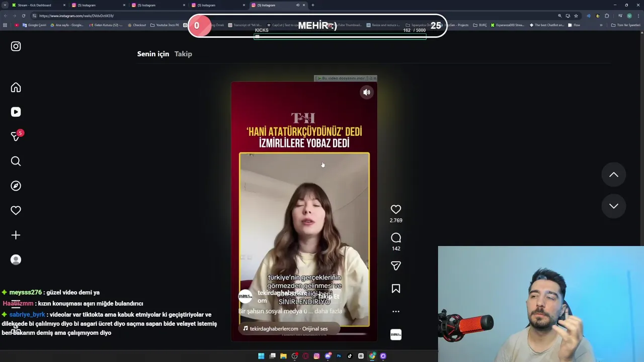Viewport: 644px width, 362px height.
Task: Go to previous reel with up arrow
Action: [x=614, y=174]
